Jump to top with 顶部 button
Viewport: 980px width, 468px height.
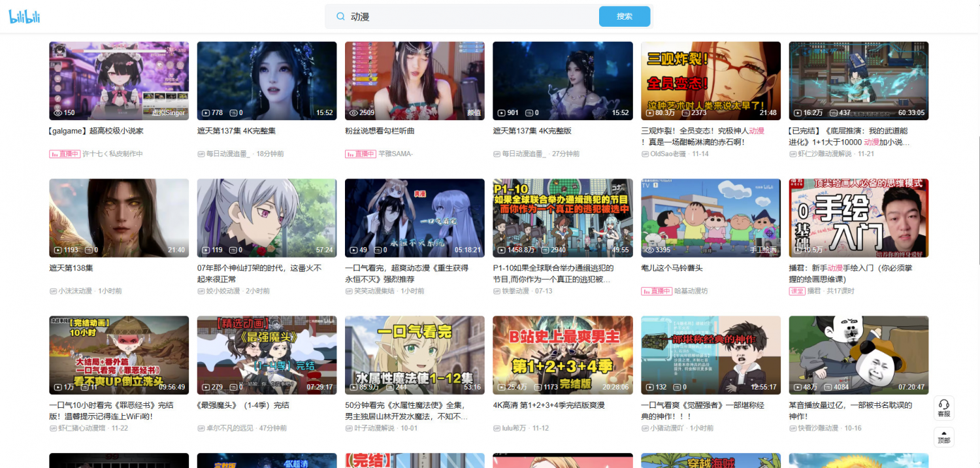click(943, 437)
